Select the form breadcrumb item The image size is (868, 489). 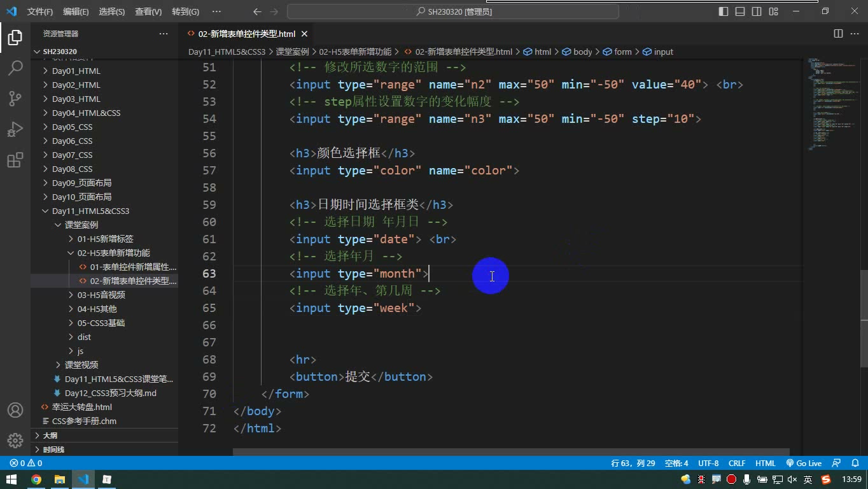617,52
